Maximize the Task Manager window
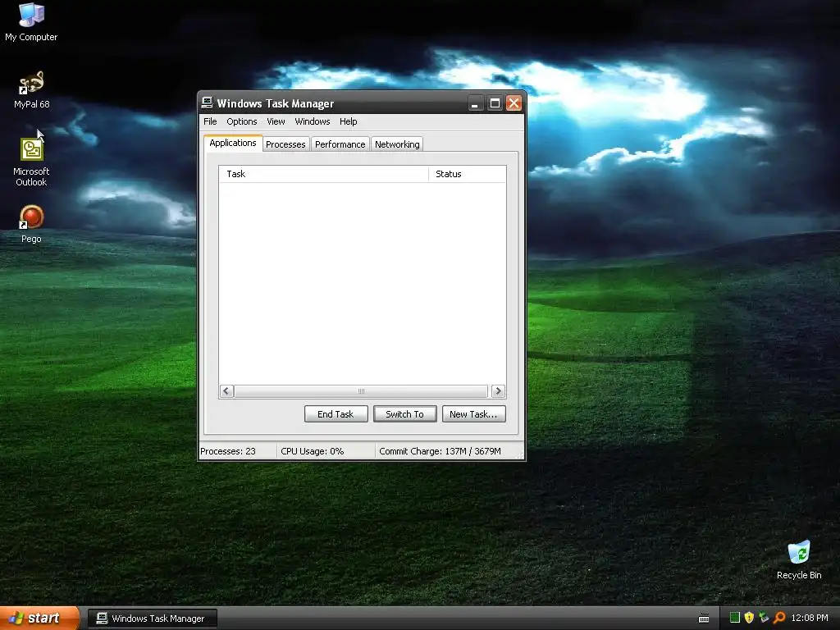840x630 pixels. pyautogui.click(x=495, y=103)
